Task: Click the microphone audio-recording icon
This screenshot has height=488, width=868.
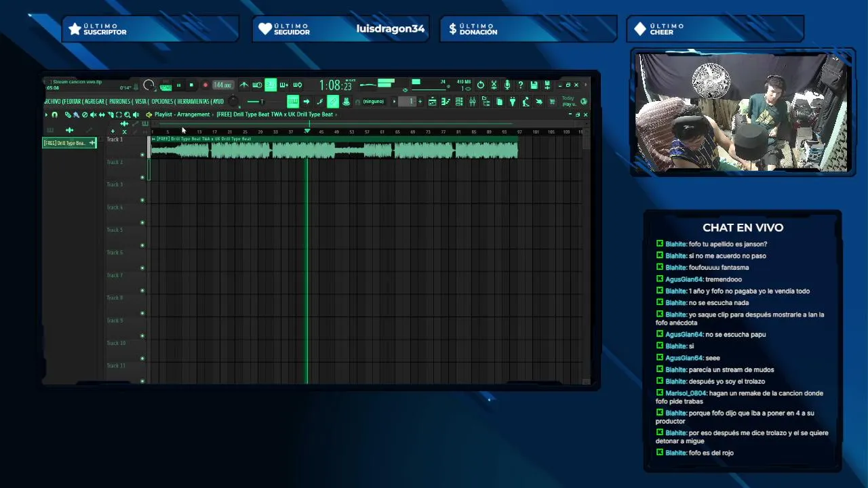Action: point(507,85)
